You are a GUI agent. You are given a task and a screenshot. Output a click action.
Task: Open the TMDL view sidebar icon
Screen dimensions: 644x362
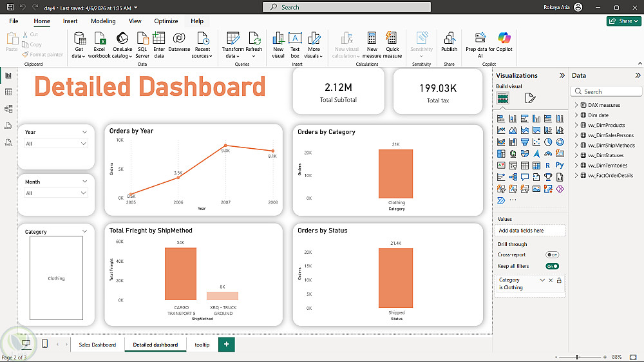point(8,142)
